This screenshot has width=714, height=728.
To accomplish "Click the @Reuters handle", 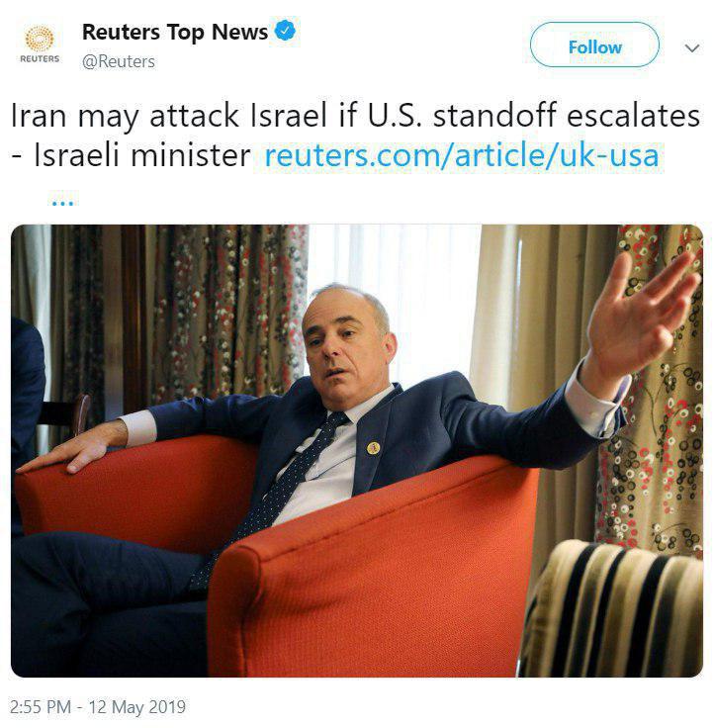I will (x=119, y=61).
